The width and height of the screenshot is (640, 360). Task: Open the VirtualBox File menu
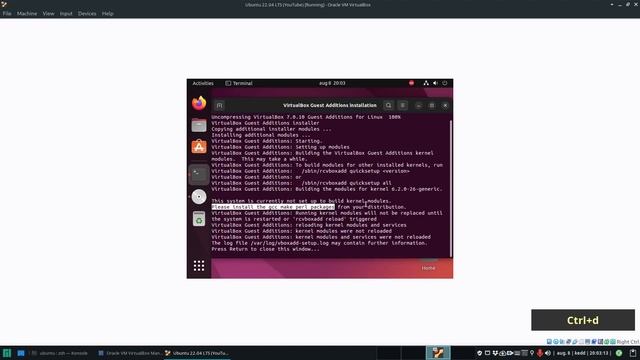click(7, 13)
